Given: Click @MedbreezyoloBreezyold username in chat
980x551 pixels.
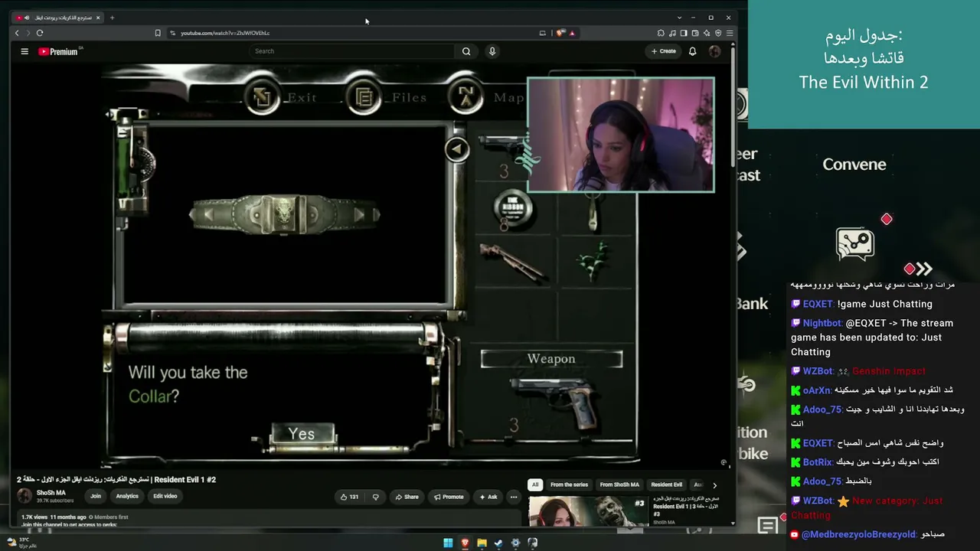Looking at the screenshot, I should [859, 534].
